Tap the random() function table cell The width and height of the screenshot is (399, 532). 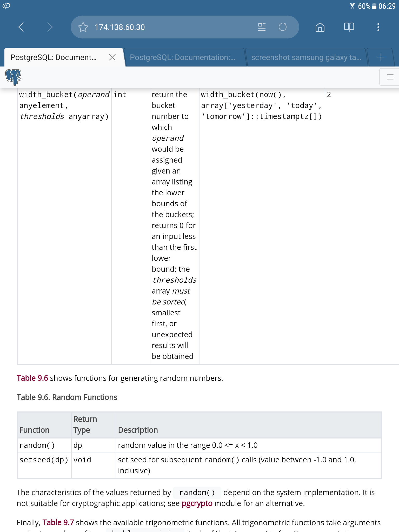point(37,445)
